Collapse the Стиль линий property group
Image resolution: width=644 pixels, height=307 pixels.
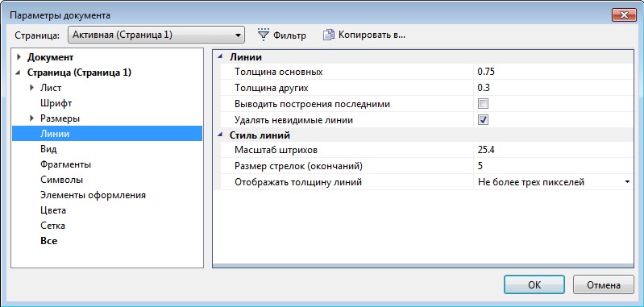coord(221,135)
